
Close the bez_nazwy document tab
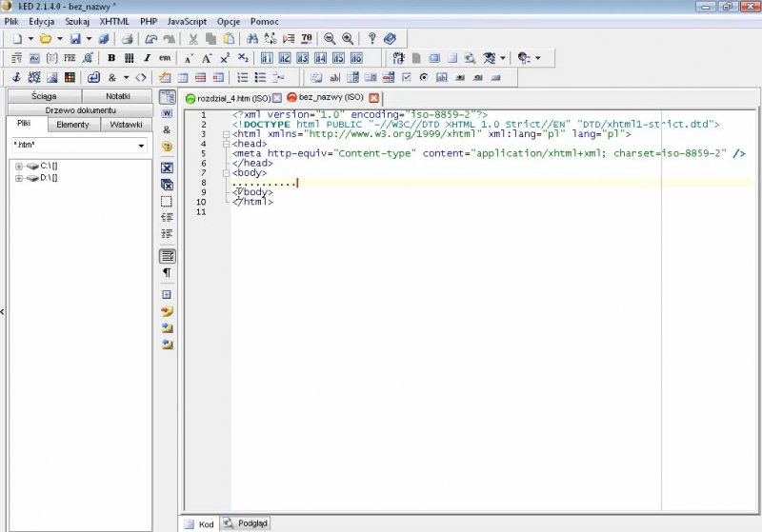pyautogui.click(x=373, y=98)
